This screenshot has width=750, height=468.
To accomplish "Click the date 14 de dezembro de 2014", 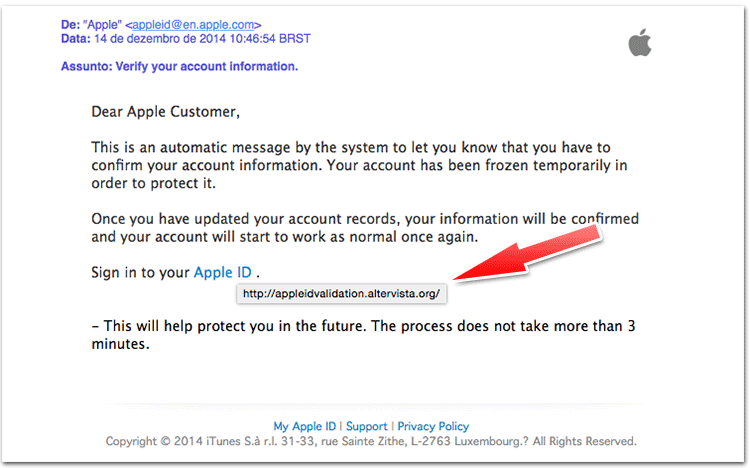I will pos(160,38).
